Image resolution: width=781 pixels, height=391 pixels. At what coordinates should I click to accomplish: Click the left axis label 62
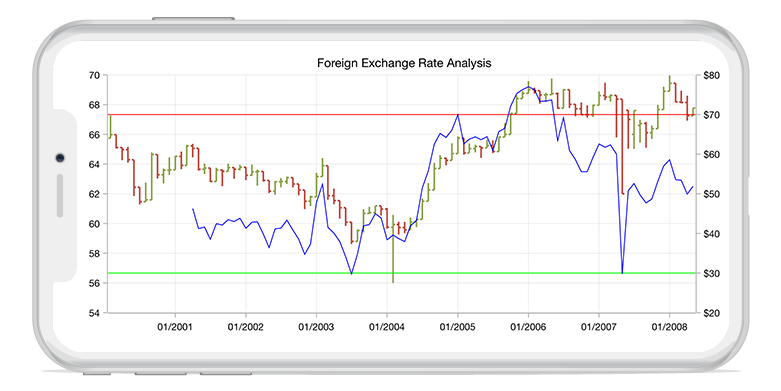click(95, 194)
